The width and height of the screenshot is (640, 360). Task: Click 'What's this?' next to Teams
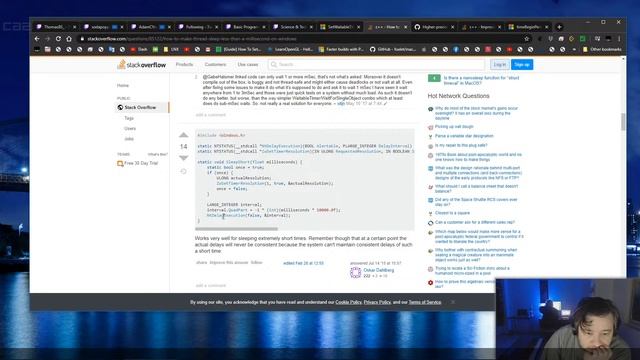tap(158, 154)
